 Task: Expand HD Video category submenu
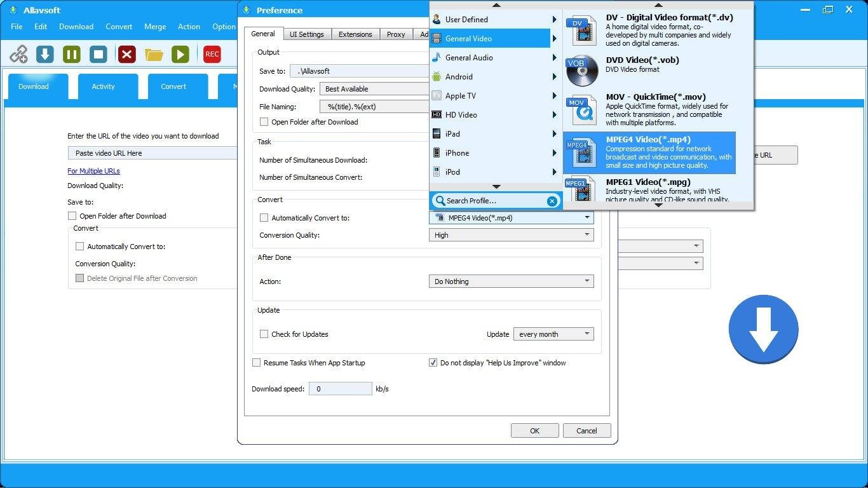(554, 115)
